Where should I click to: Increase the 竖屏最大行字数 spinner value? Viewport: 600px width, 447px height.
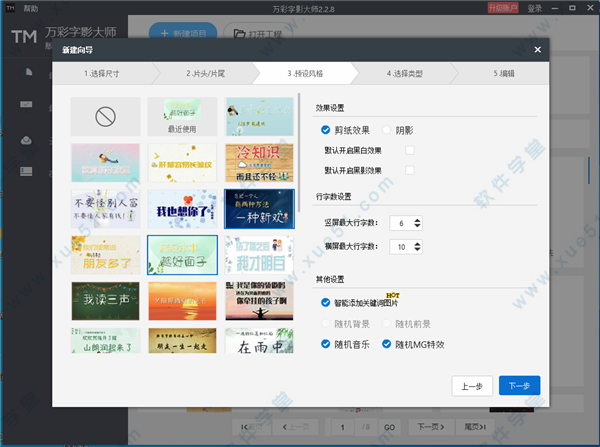click(x=417, y=218)
